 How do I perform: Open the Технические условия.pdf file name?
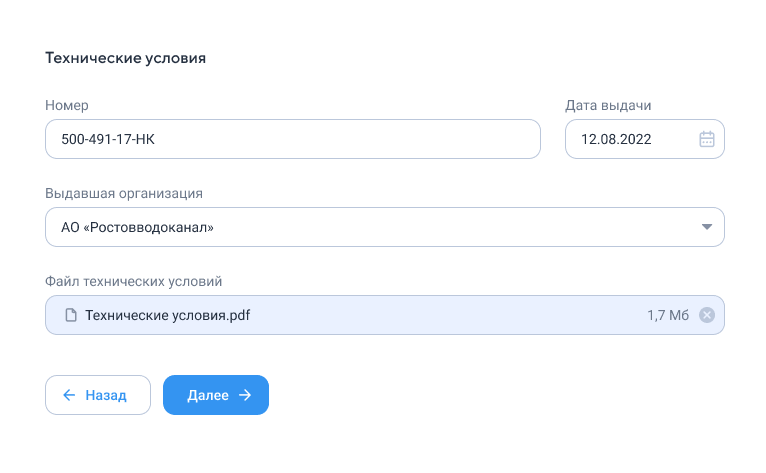coord(168,315)
